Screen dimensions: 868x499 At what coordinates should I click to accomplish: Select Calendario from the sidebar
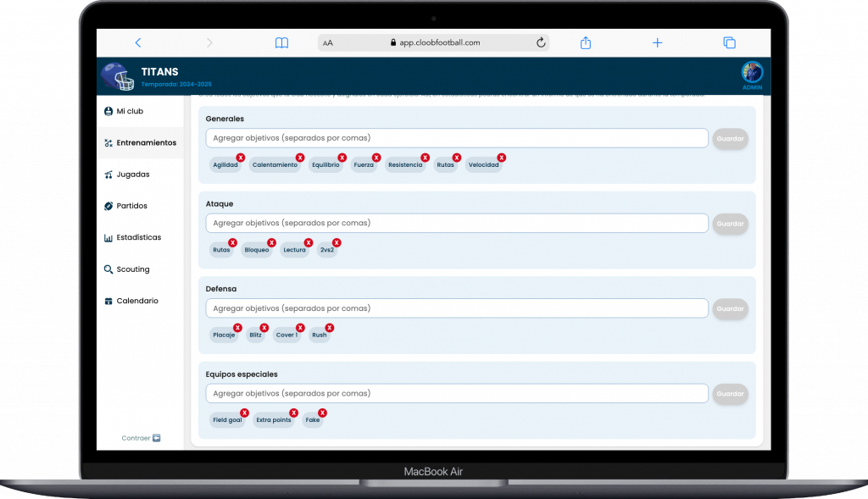click(136, 302)
